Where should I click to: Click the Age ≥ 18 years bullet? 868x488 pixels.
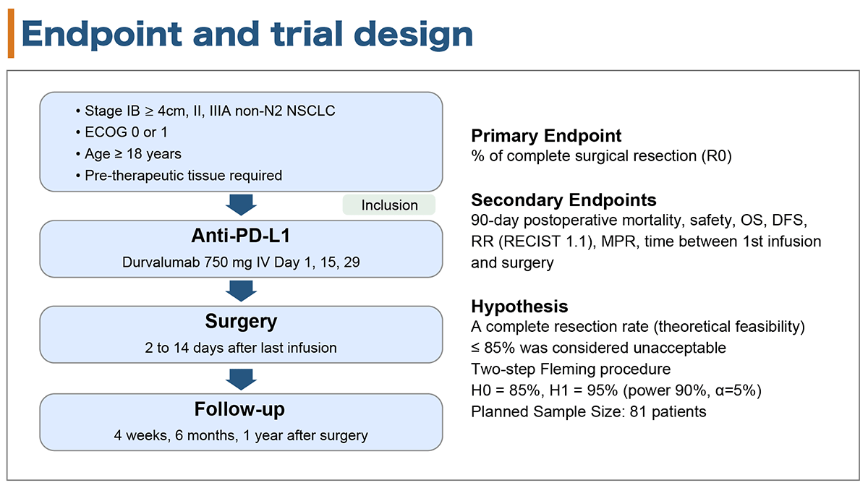[127, 154]
